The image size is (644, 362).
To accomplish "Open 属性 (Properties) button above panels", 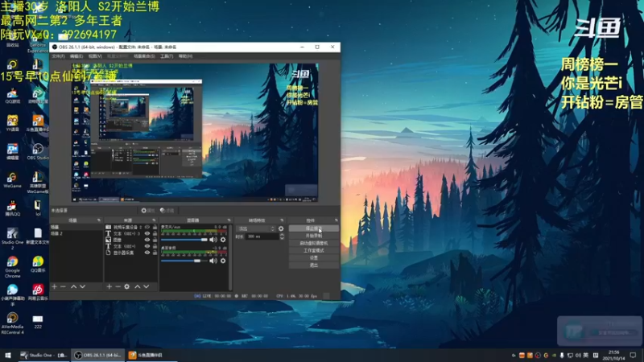I will click(148, 211).
